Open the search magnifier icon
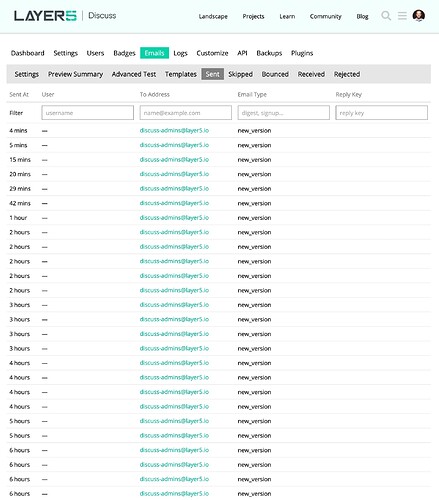The width and height of the screenshot is (439, 500). pyautogui.click(x=386, y=16)
